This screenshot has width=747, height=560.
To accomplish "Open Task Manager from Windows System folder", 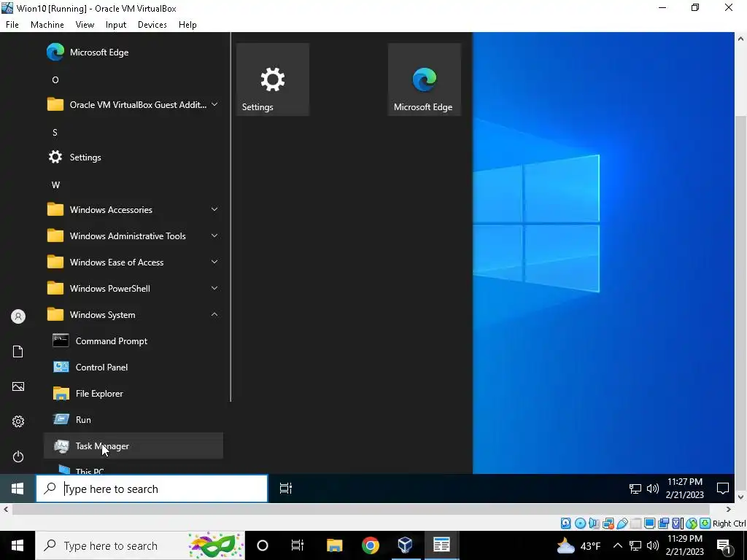I will tap(133, 446).
